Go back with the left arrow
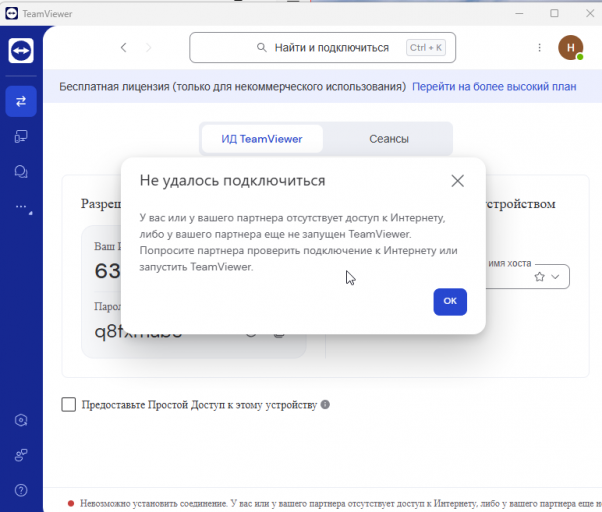Viewport: 602px width, 512px height. [123, 48]
